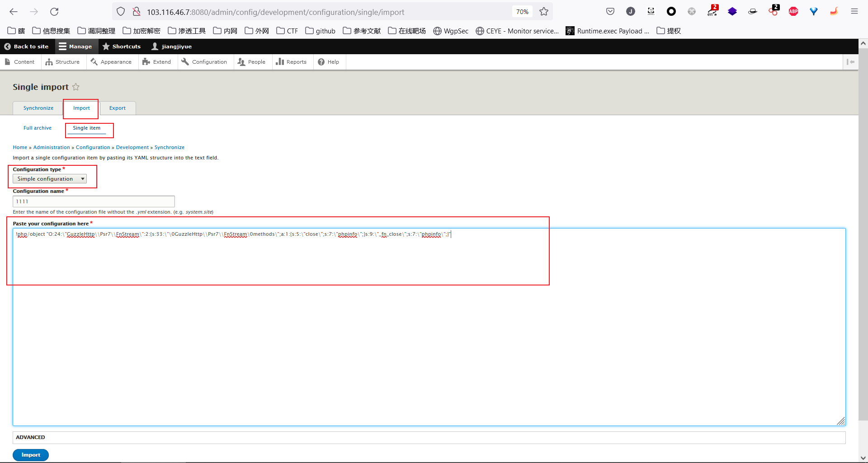This screenshot has height=463, width=868.
Task: Open the Shortcuts toolbar tray
Action: point(122,47)
